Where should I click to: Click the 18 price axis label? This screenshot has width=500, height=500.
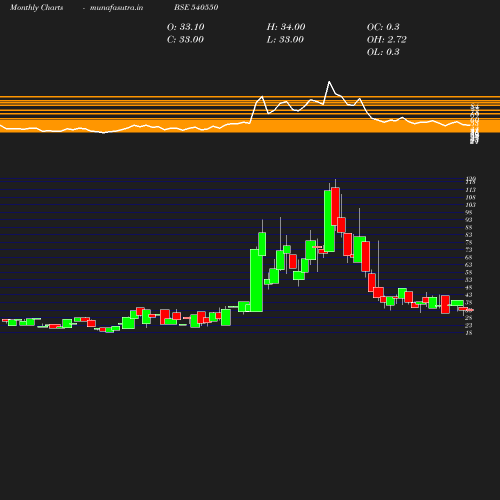click(x=469, y=333)
